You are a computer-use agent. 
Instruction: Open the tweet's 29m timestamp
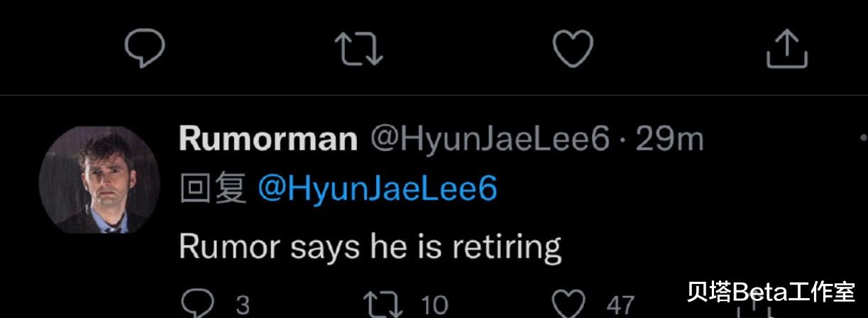669,140
